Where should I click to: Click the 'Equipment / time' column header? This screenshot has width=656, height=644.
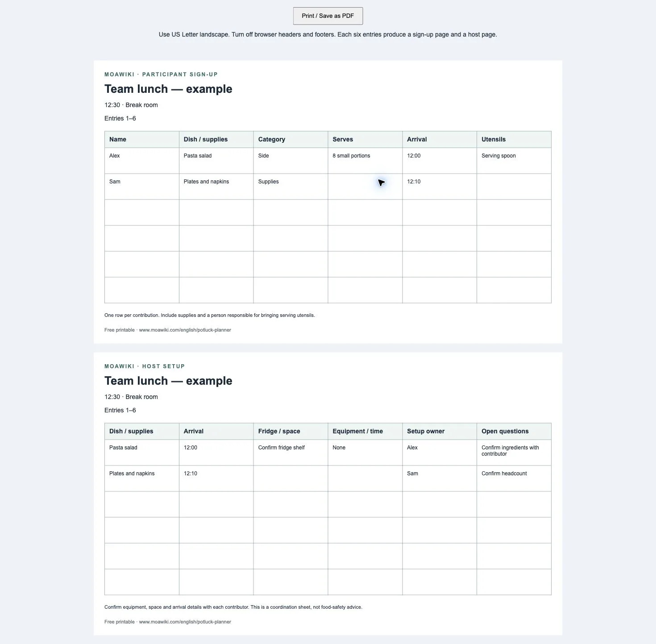[x=365, y=431]
